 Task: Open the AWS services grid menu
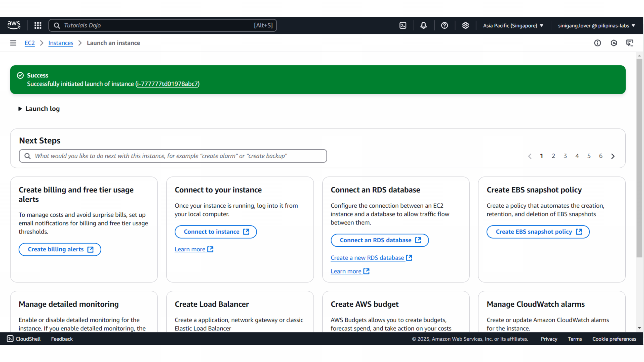pyautogui.click(x=38, y=25)
